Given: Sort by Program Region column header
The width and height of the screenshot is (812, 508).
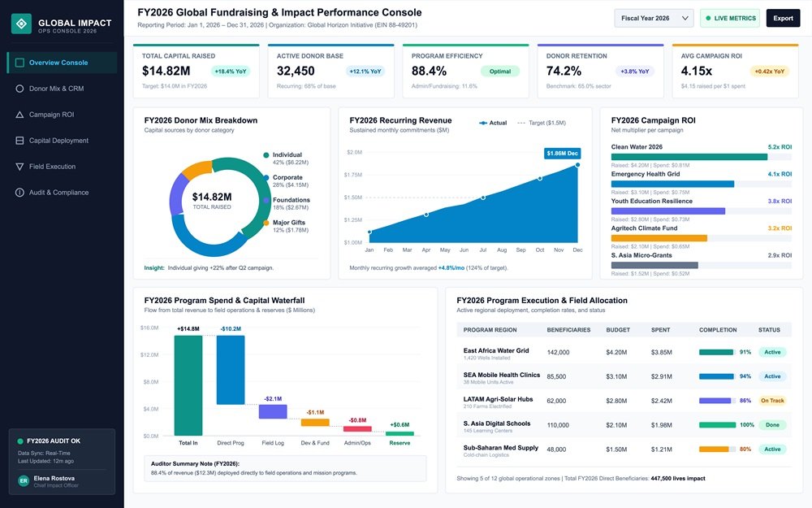Looking at the screenshot, I should 490,330.
